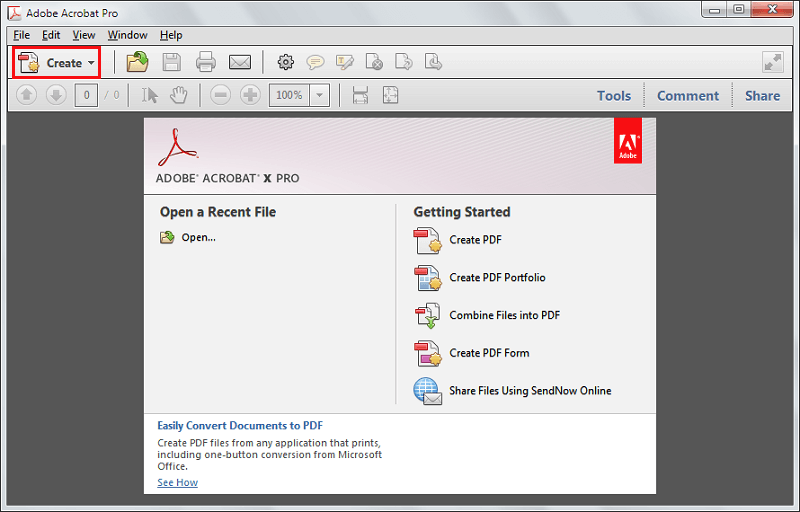Click the Share Files Using SendNow globe icon

428,391
